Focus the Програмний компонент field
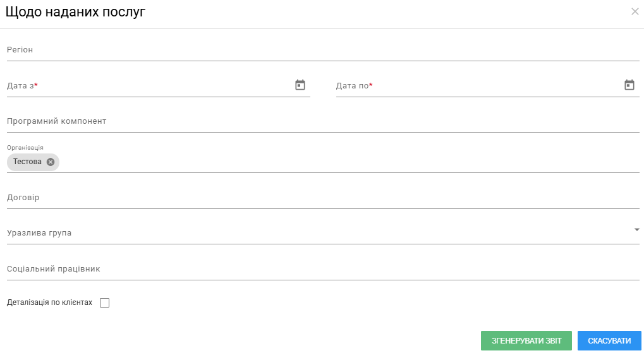644x353 pixels. coord(323,121)
